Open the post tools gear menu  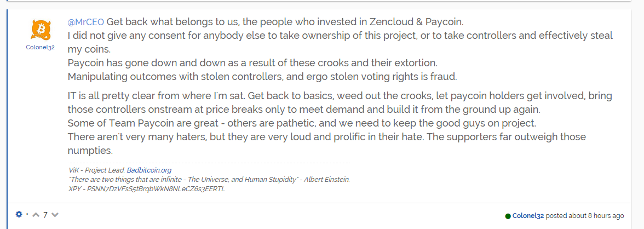pyautogui.click(x=19, y=214)
